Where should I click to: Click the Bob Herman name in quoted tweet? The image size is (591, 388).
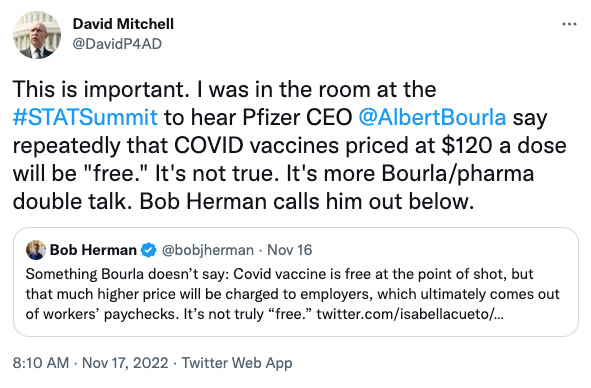(x=93, y=250)
